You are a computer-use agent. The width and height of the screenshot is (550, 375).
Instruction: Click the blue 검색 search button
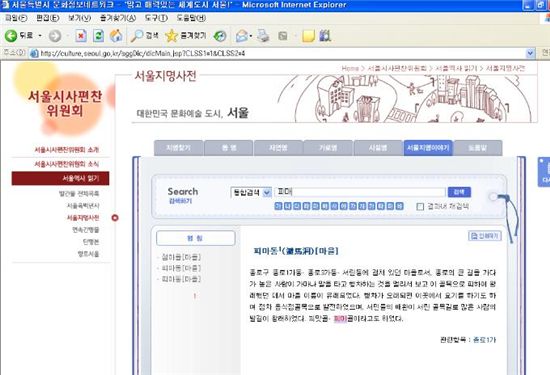(459, 192)
